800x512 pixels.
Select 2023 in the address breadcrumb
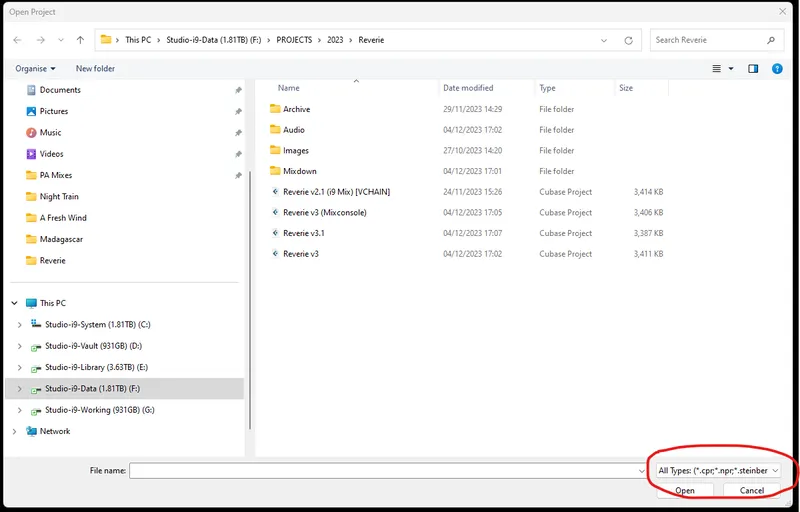335,40
